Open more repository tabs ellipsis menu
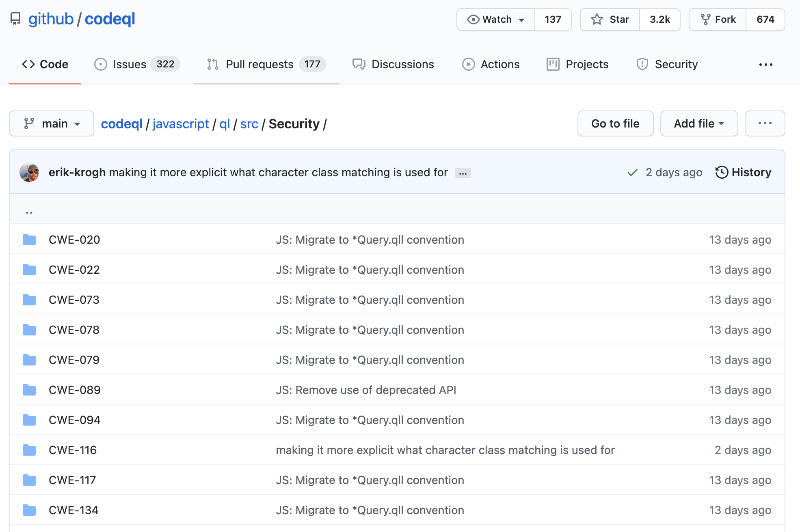800x532 pixels. click(765, 64)
